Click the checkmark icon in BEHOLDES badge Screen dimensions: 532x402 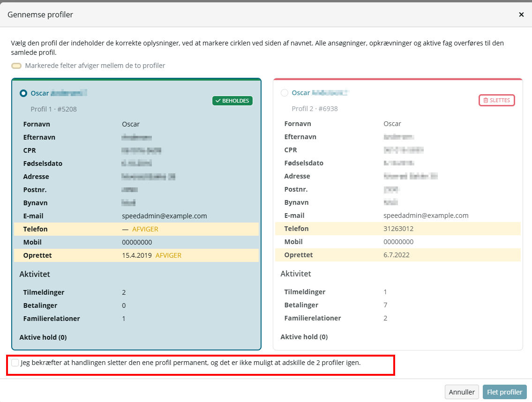(218, 101)
